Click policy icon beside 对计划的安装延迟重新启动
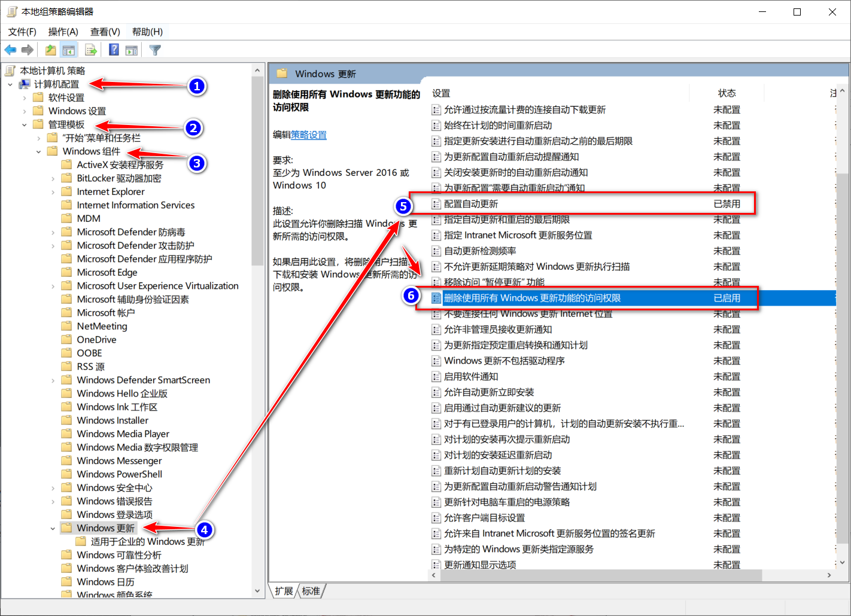Viewport: 851px width, 616px height. tap(436, 455)
